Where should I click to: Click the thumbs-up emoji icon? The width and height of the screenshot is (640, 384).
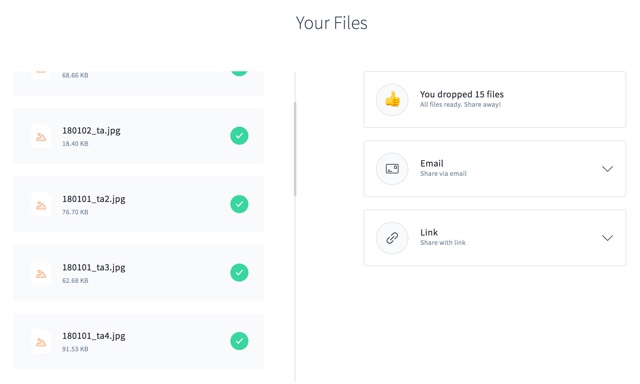(392, 100)
